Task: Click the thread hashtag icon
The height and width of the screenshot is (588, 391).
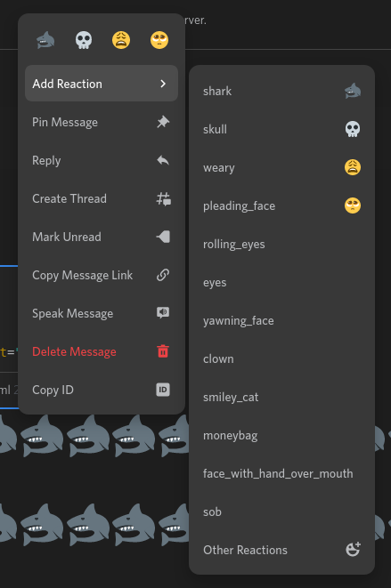Action: [163, 198]
